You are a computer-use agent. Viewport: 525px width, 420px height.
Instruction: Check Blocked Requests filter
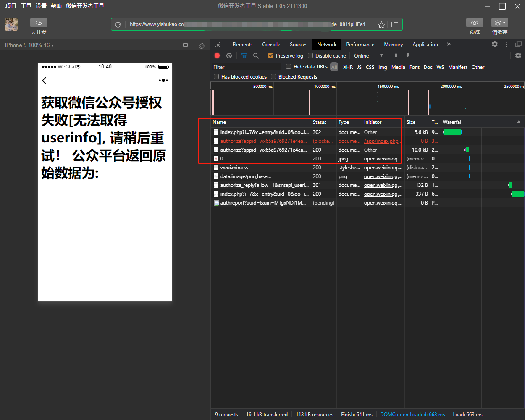coord(273,76)
